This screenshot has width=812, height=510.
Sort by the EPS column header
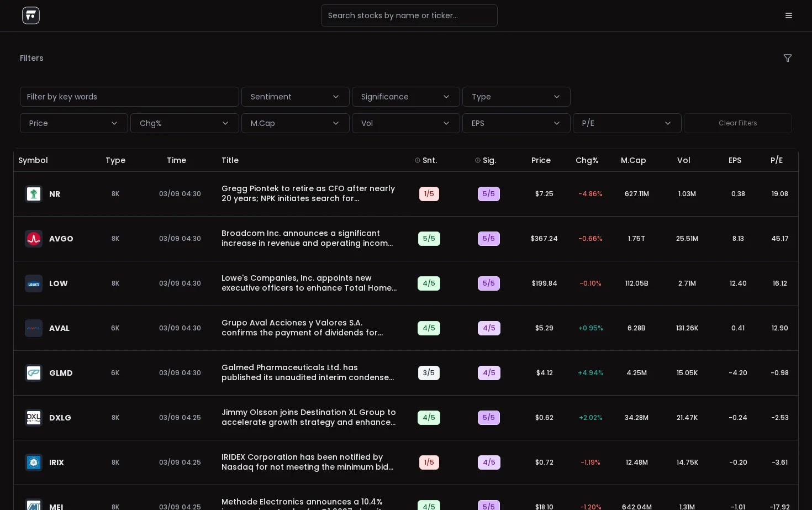735,160
